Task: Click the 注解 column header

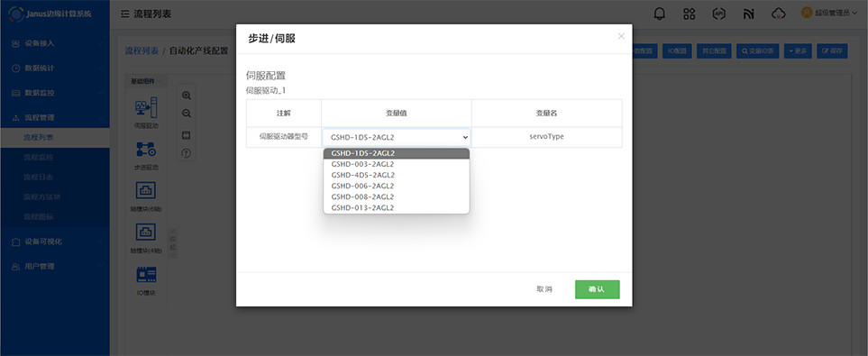Action: [283, 113]
